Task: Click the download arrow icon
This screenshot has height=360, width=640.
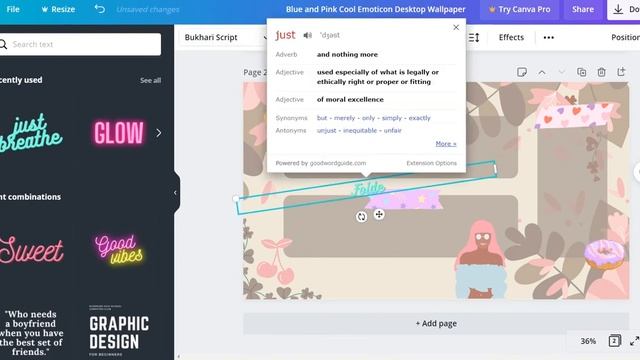Action: (618, 9)
